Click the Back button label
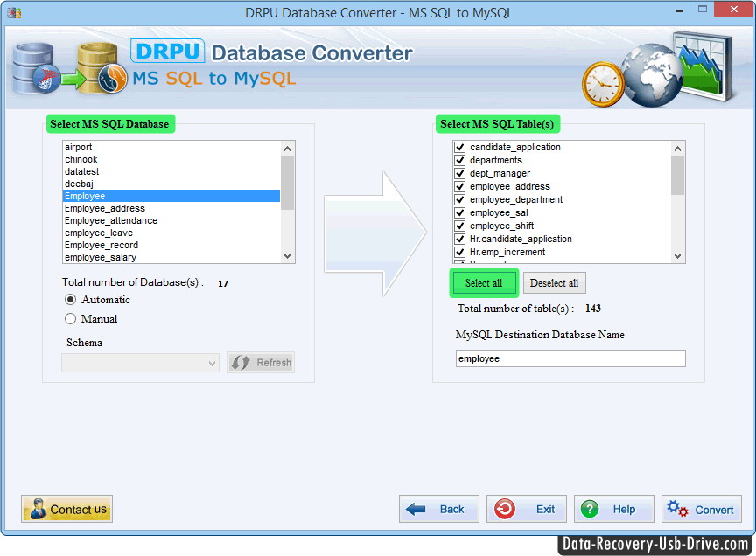Image resolution: width=756 pixels, height=556 pixels. pyautogui.click(x=451, y=509)
